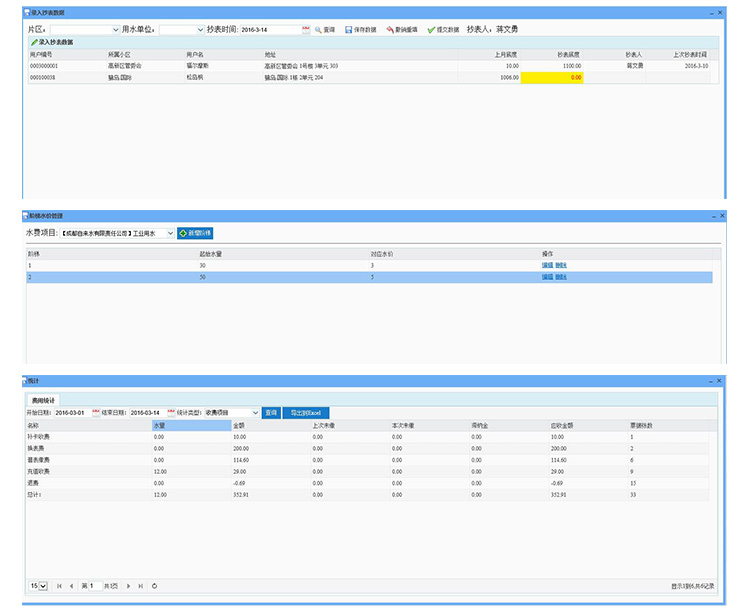
Task: Sort by the 用户名 column header
Action: click(195, 55)
